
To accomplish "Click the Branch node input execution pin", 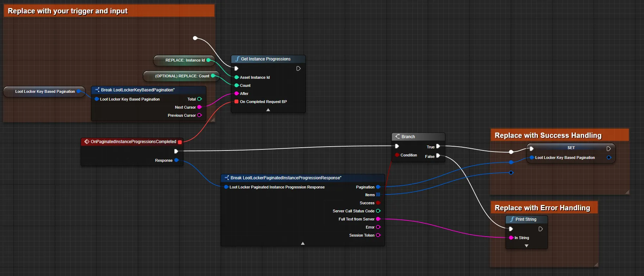I will coord(397,146).
